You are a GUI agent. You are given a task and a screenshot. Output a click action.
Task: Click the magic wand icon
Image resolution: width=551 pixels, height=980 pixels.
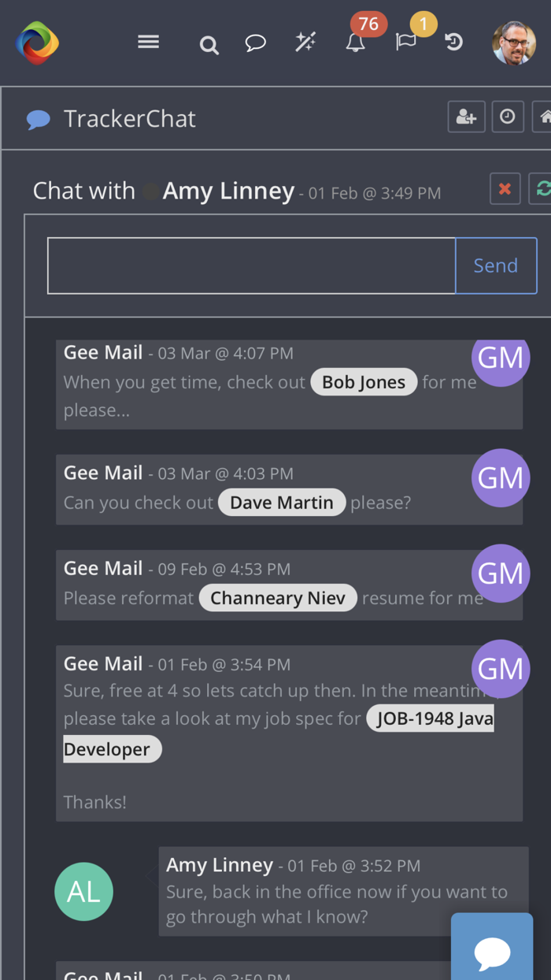(x=305, y=42)
